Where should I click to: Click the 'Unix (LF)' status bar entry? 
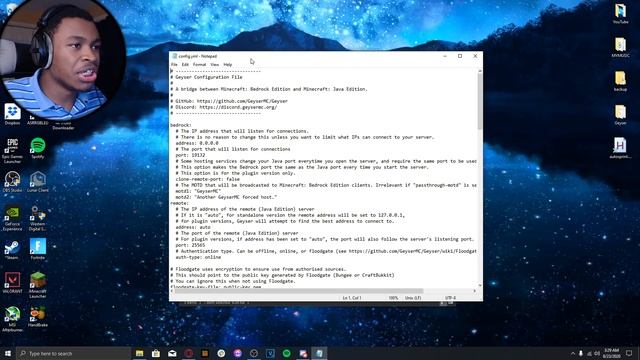tap(413, 298)
